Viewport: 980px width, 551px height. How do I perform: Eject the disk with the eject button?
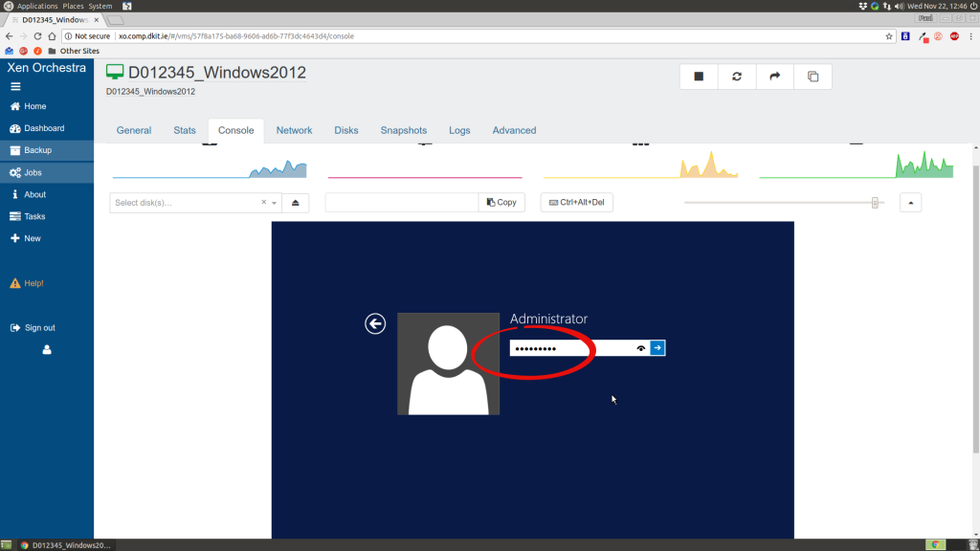[x=296, y=203]
